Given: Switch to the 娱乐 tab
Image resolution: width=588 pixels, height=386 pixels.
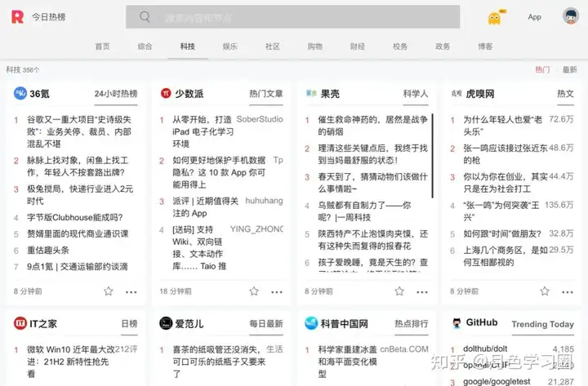Looking at the screenshot, I should tap(229, 47).
